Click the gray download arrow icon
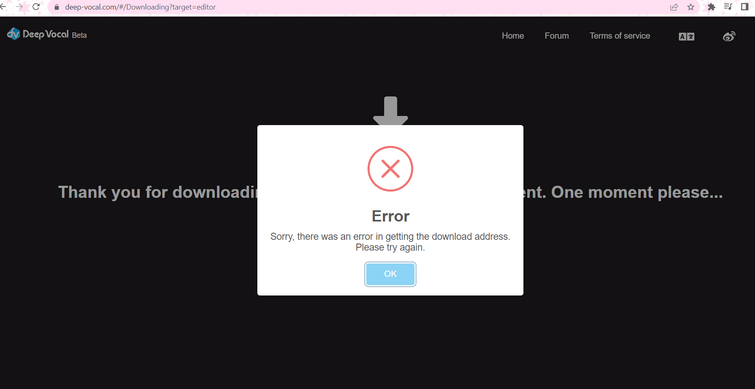 (391, 111)
